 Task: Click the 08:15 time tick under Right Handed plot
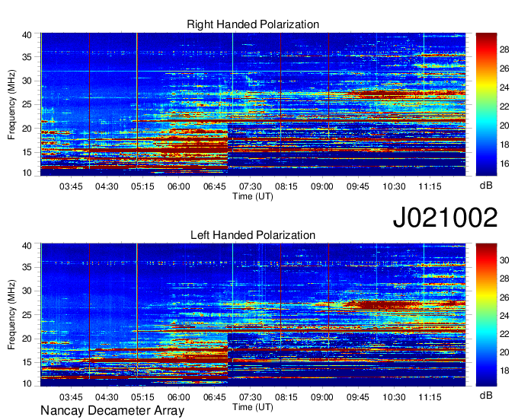pos(286,186)
